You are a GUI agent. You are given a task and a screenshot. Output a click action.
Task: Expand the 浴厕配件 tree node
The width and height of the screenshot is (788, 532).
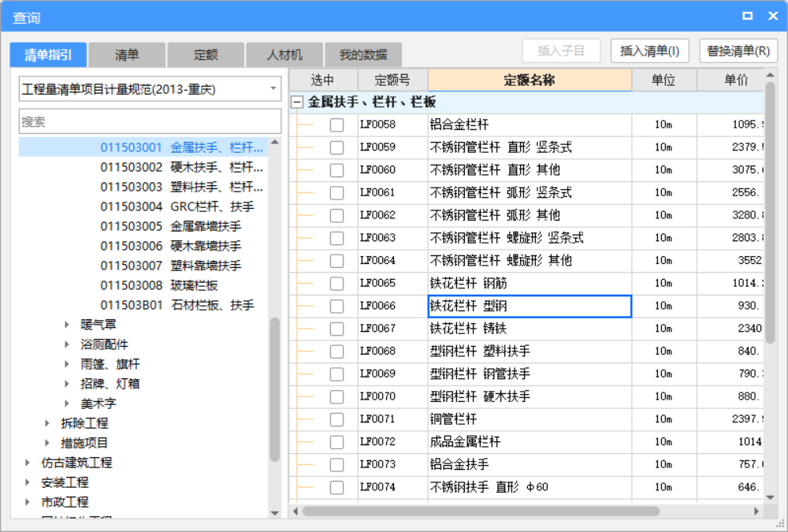tap(67, 344)
